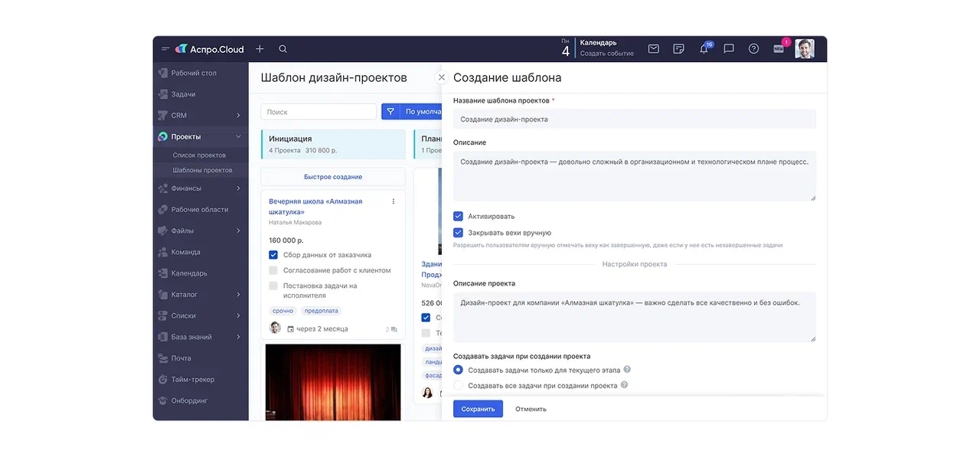Open the chat messages icon
Viewport: 980px width, 457px height.
[x=729, y=49]
